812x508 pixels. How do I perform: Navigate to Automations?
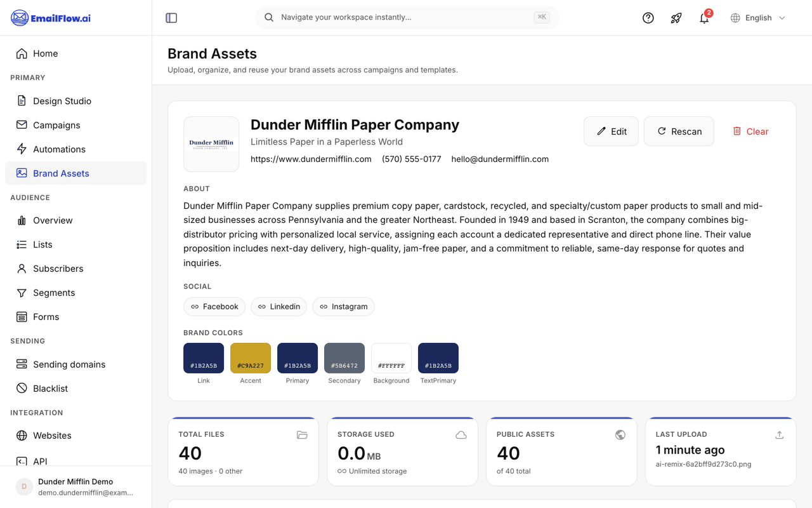(76, 149)
